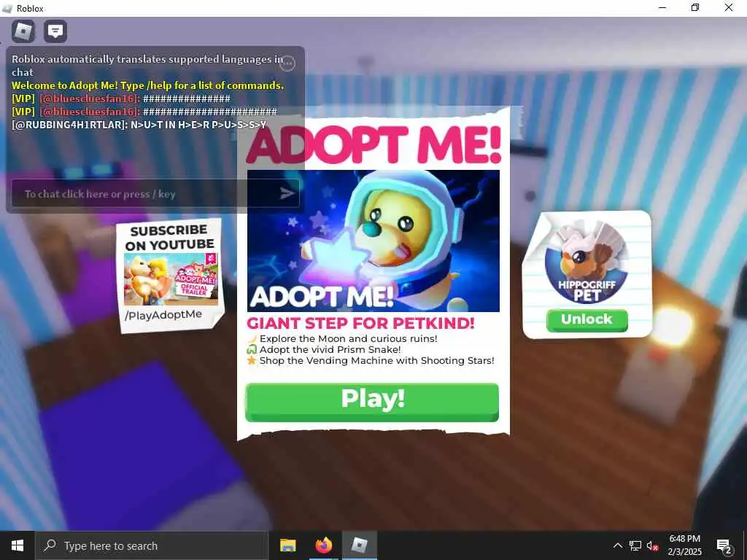Click 'Giant Step for Petkind!' headline
The height and width of the screenshot is (560, 747).
click(x=360, y=323)
